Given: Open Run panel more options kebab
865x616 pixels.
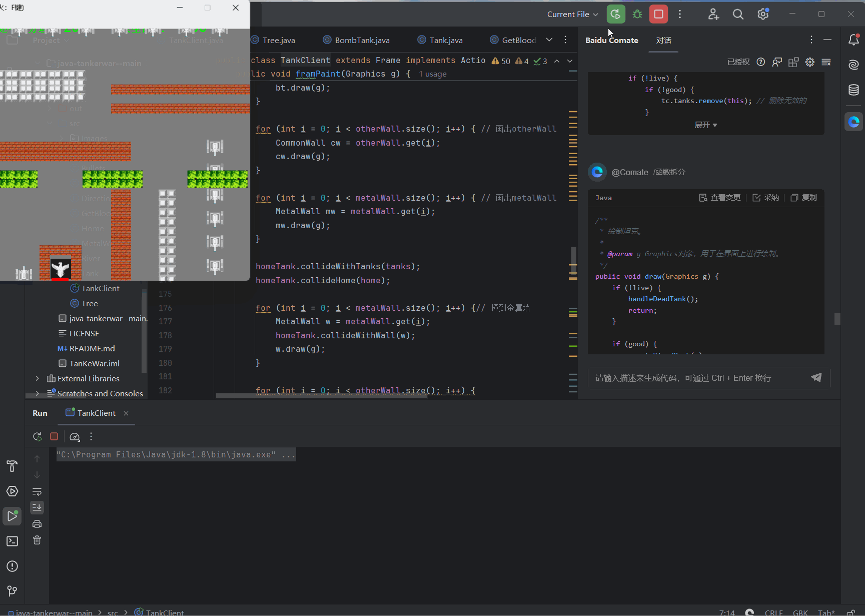Looking at the screenshot, I should [x=91, y=436].
